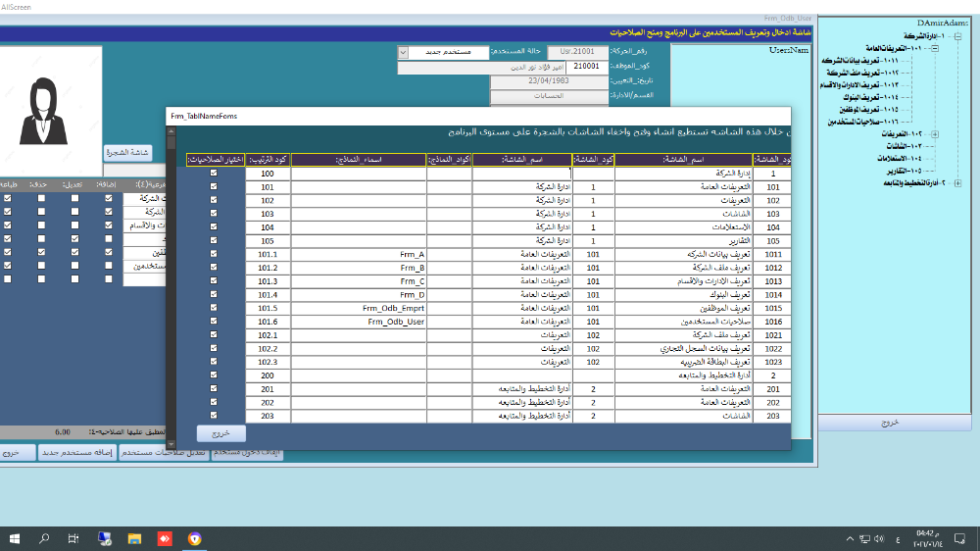Click the Frm_Odb_Emprt form name cell

pos(359,308)
